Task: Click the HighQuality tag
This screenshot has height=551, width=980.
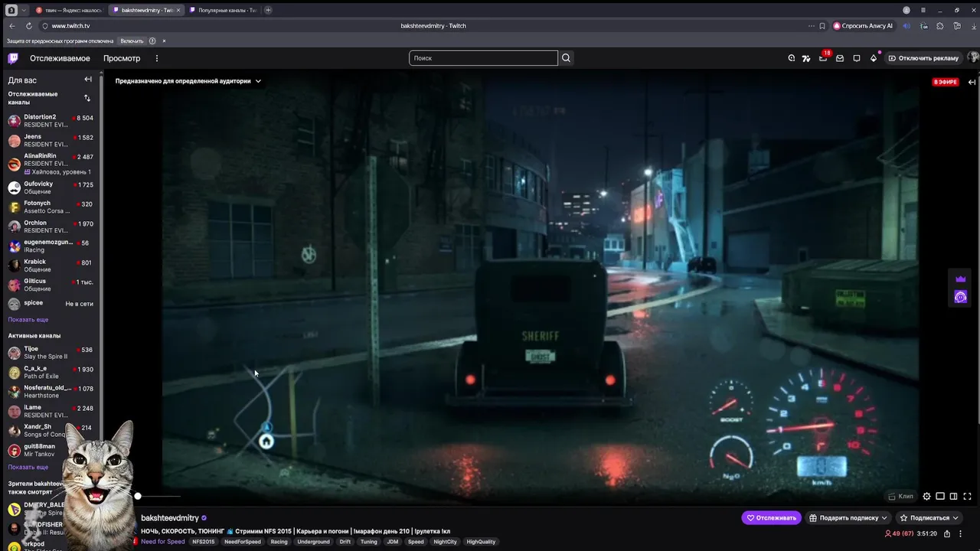Action: click(481, 542)
